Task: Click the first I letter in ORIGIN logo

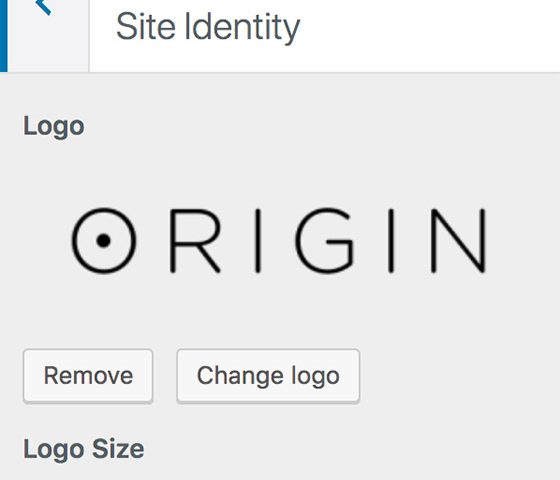Action: point(258,241)
